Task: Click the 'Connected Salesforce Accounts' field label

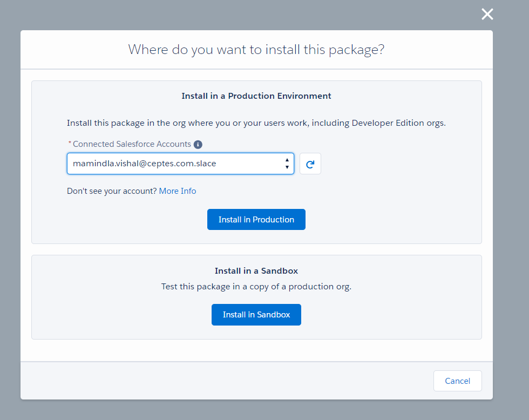Action: coord(132,144)
